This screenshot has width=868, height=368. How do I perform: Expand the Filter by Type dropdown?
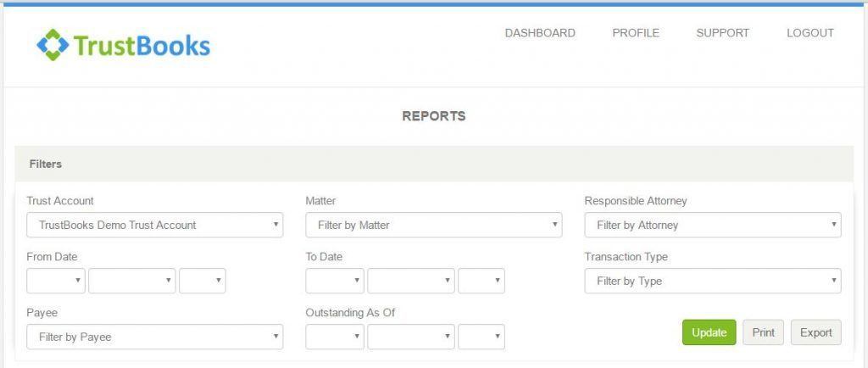[712, 282]
